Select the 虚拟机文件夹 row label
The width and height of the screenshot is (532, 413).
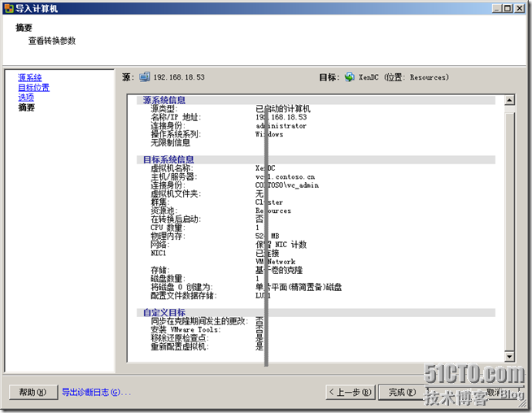click(x=176, y=193)
